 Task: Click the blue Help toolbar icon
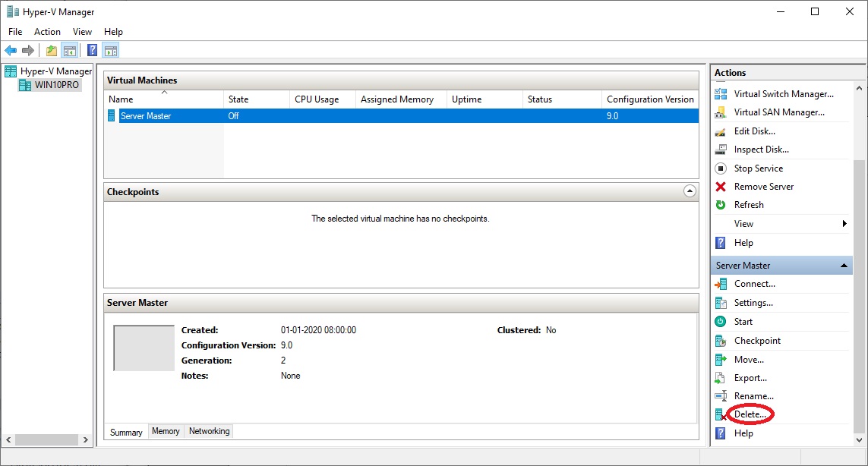pyautogui.click(x=93, y=51)
